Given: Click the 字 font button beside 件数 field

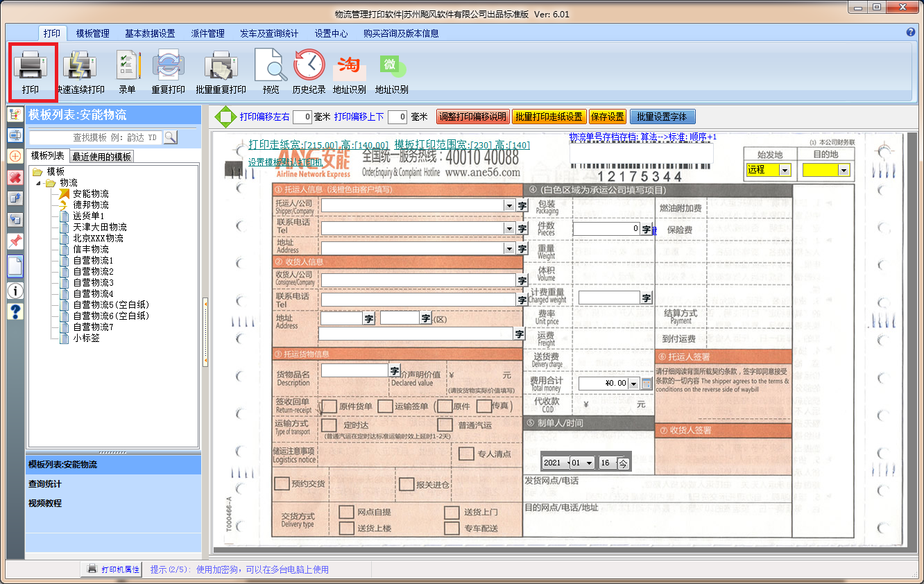Looking at the screenshot, I should [647, 228].
